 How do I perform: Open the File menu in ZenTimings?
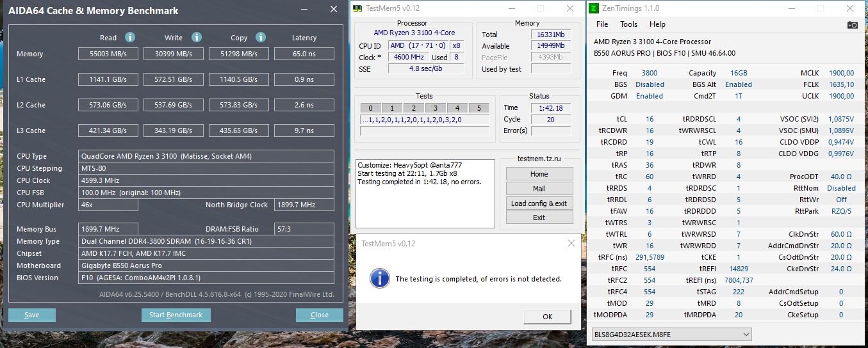tap(602, 24)
